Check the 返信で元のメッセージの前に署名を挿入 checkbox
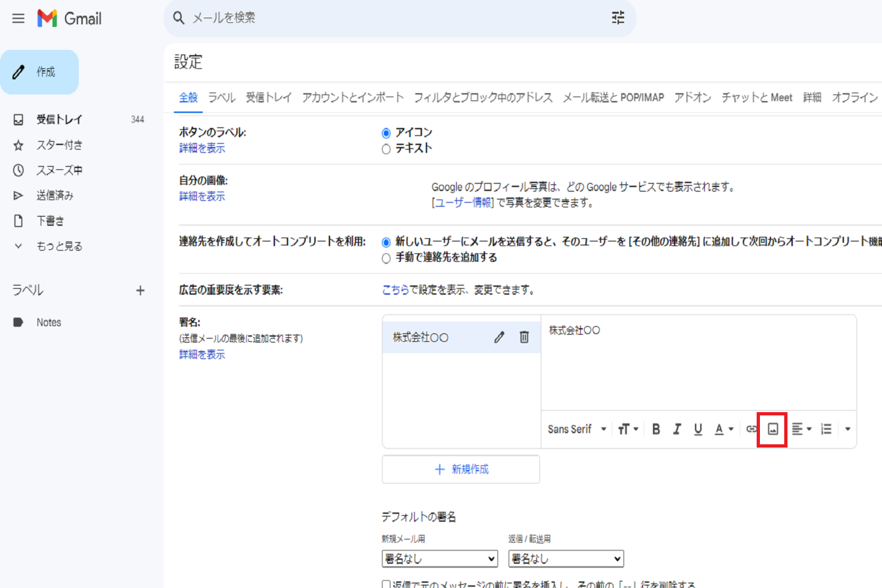This screenshot has width=882, height=588. click(x=386, y=584)
